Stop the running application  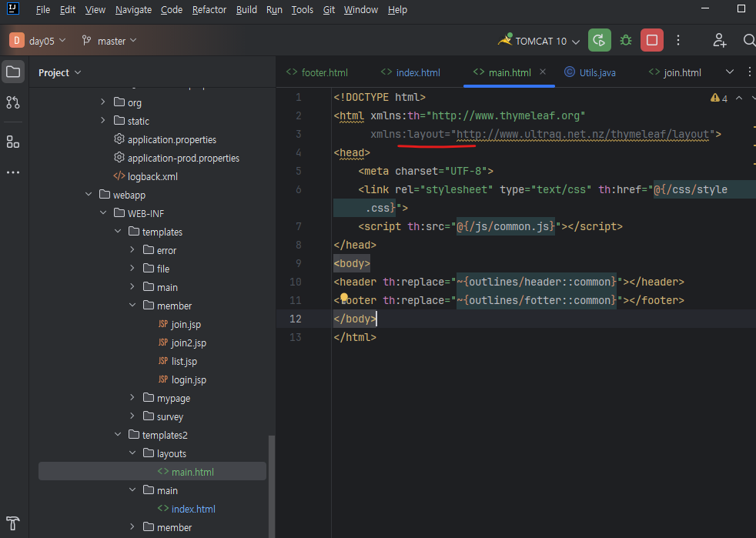tap(652, 40)
